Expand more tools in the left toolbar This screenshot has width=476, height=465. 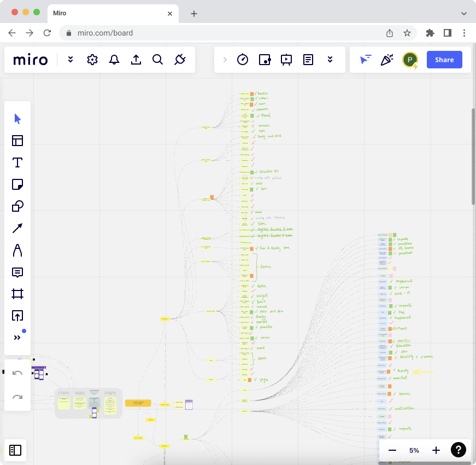pyautogui.click(x=17, y=338)
